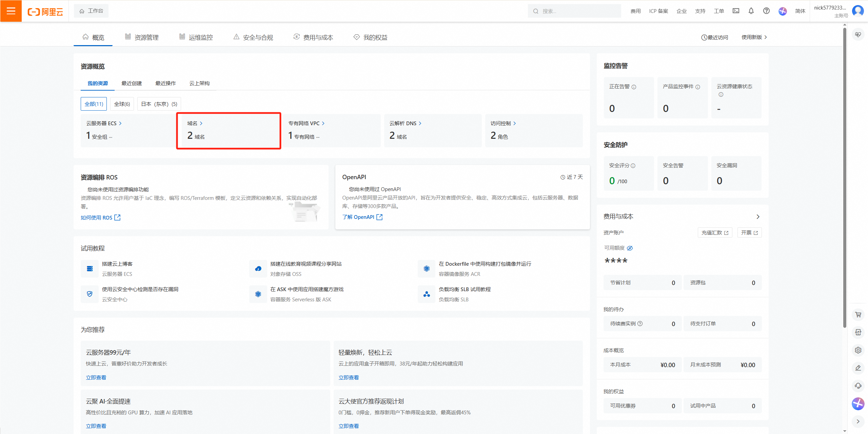
Task: Switch to the 资源管理 tab
Action: (146, 37)
